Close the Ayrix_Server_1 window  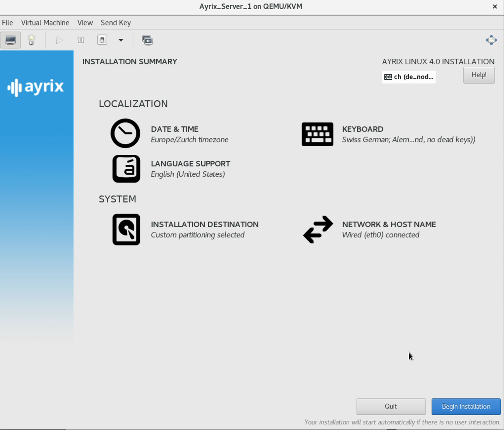coord(495,7)
